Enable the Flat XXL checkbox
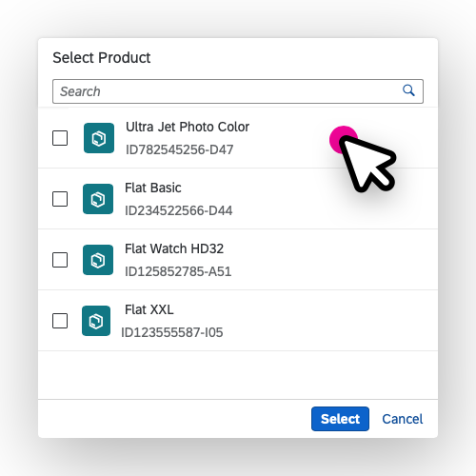The height and width of the screenshot is (476, 476). 60,321
